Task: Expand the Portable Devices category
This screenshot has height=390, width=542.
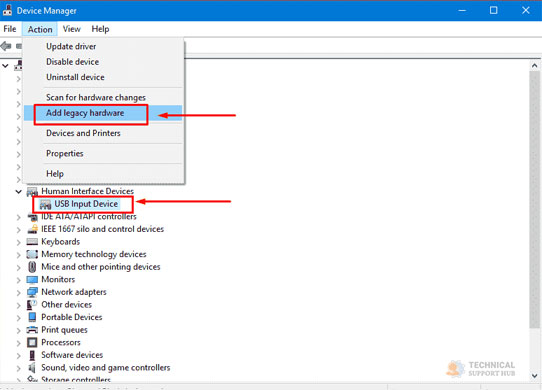Action: [19, 318]
